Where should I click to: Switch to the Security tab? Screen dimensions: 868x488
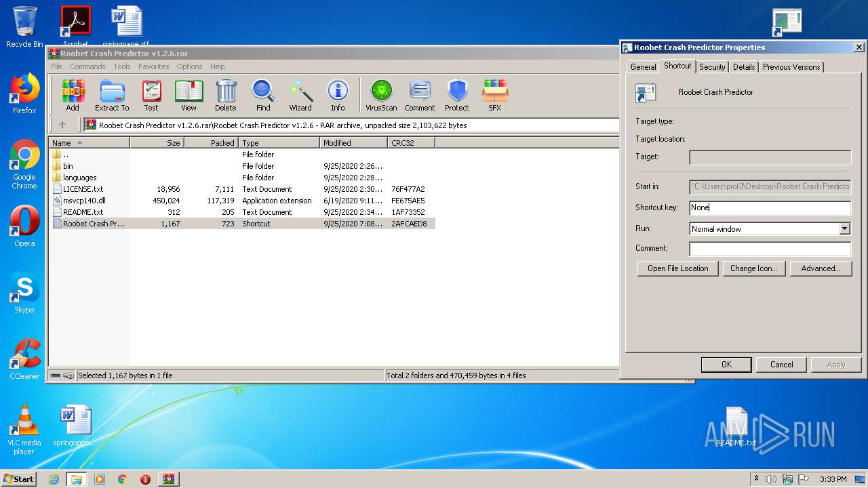click(x=712, y=66)
